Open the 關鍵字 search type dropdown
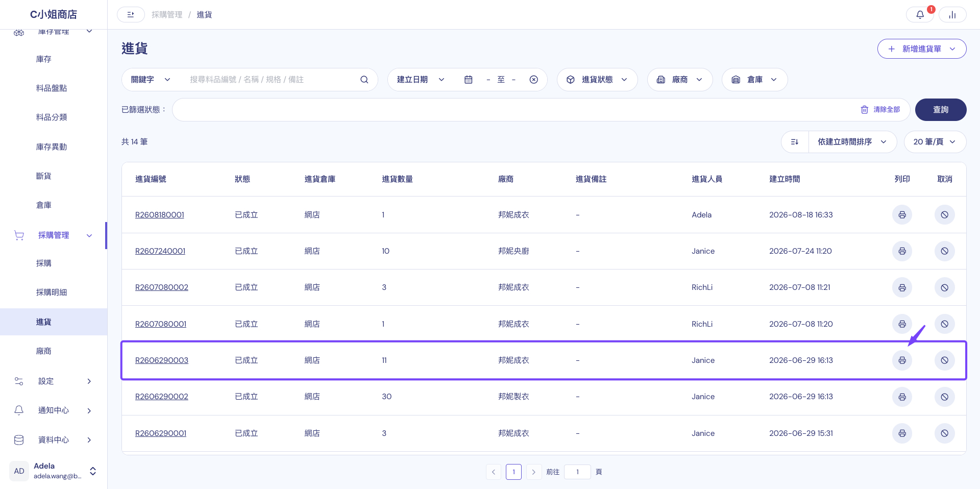Screen dimensions: 980x489 point(151,80)
